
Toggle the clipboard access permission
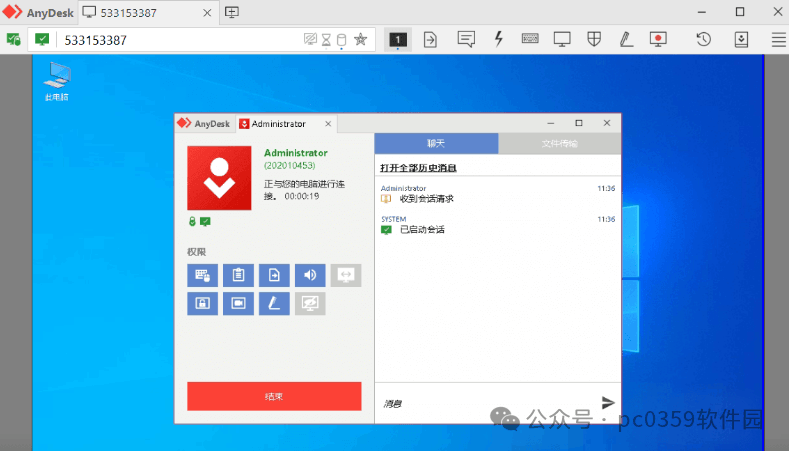(238, 275)
